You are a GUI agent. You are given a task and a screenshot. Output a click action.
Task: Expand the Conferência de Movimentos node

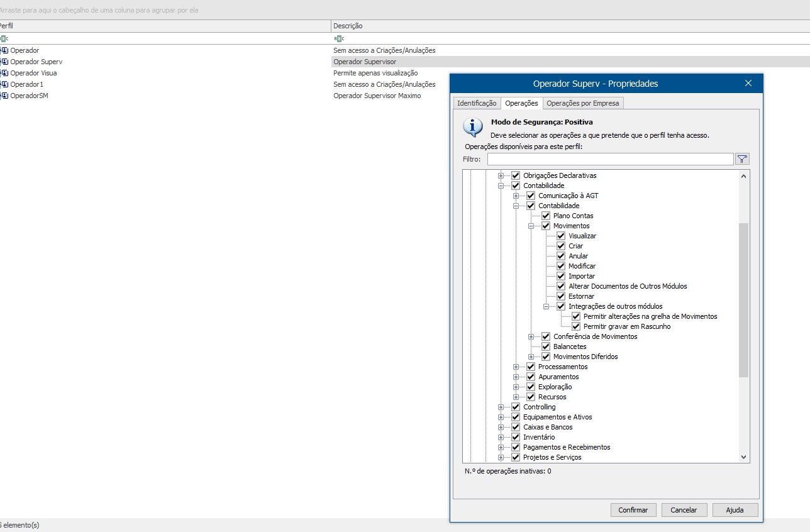tap(531, 336)
